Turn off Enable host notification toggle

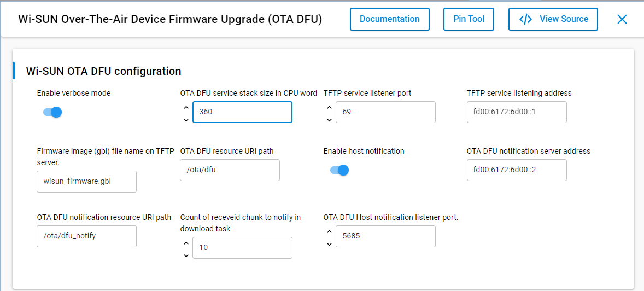tap(339, 170)
